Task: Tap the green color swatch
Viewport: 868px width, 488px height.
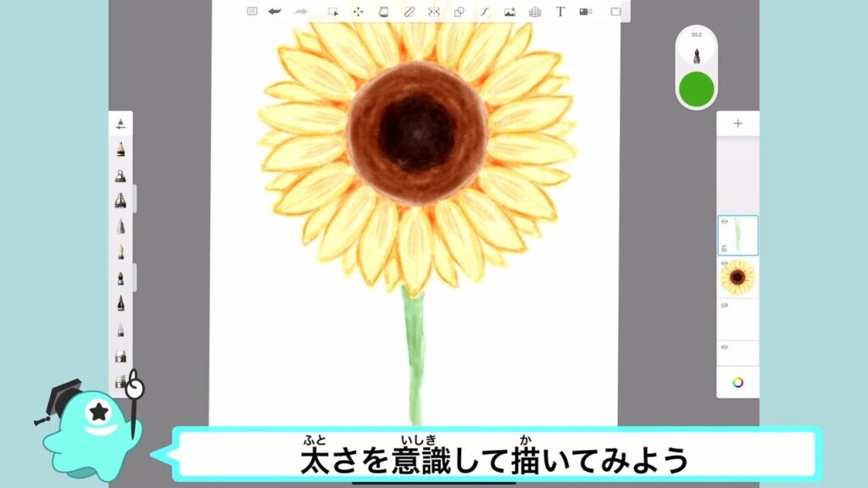Action: 697,89
